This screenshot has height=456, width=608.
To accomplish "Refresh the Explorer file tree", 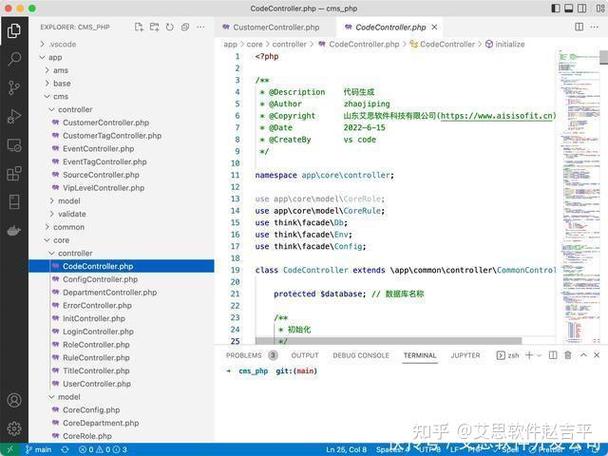I will click(x=169, y=27).
